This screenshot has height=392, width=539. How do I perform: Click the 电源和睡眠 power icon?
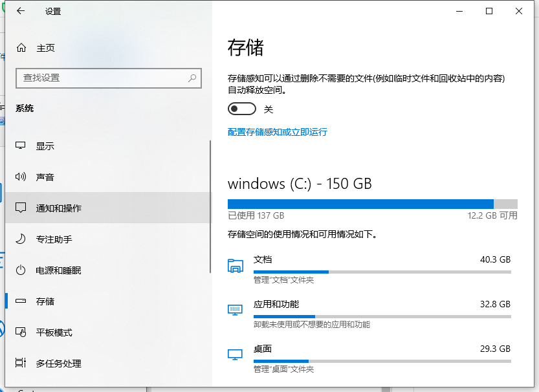click(x=21, y=270)
